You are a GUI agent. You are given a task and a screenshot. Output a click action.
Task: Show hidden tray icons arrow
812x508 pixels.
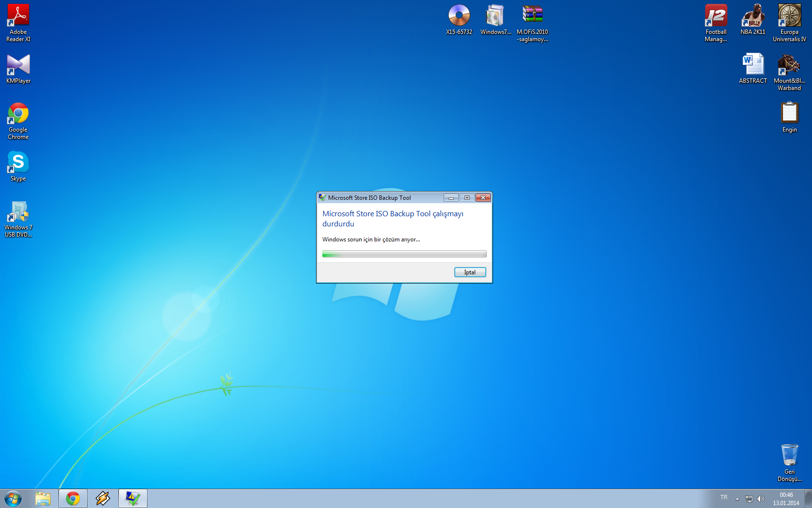[x=737, y=499]
